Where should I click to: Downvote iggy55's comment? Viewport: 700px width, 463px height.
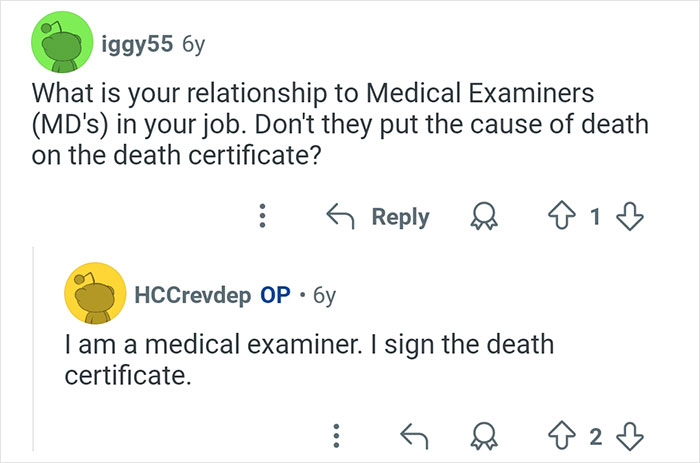(630, 215)
